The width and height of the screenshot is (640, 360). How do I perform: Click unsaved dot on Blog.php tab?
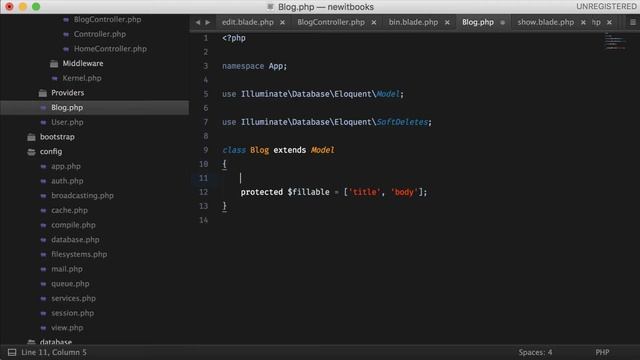tap(503, 22)
